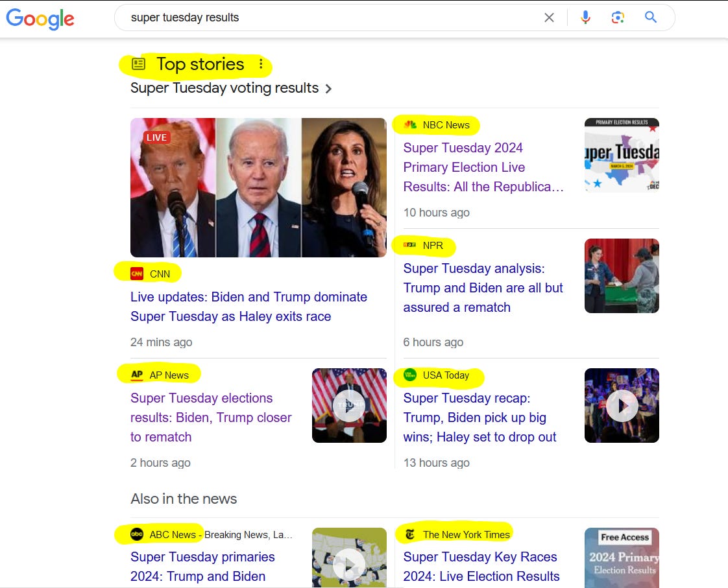Expand 'Super Tuesday voting results' chevron
The image size is (728, 588).
click(x=328, y=89)
